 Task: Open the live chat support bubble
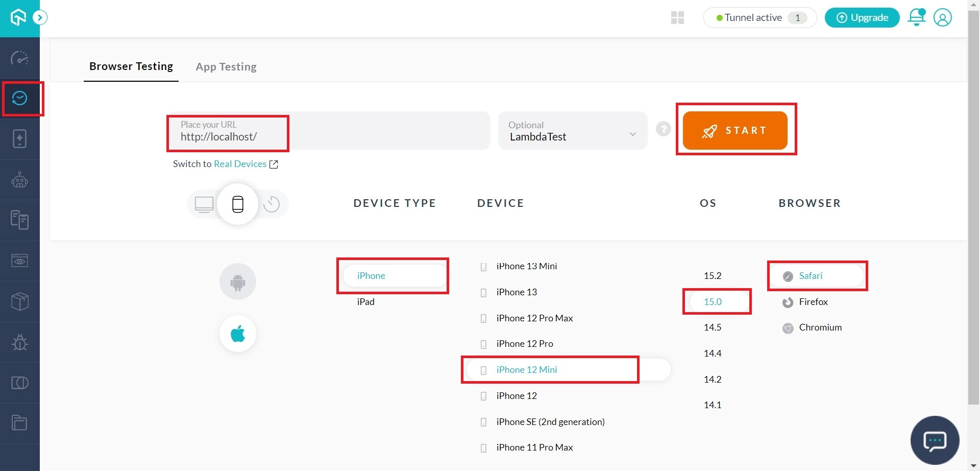tap(935, 440)
